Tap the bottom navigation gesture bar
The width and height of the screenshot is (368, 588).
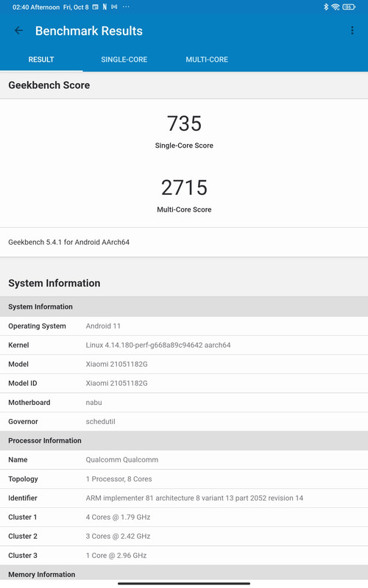(x=184, y=584)
